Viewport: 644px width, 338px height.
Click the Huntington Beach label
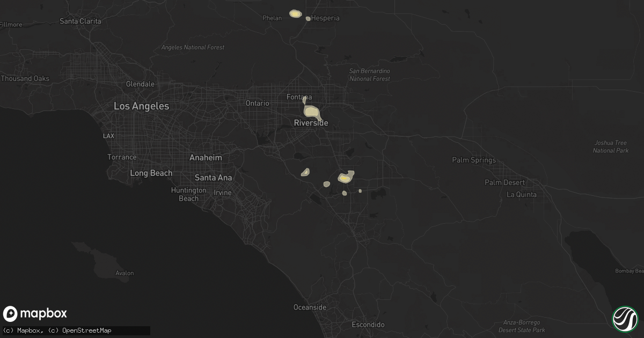[x=188, y=194]
